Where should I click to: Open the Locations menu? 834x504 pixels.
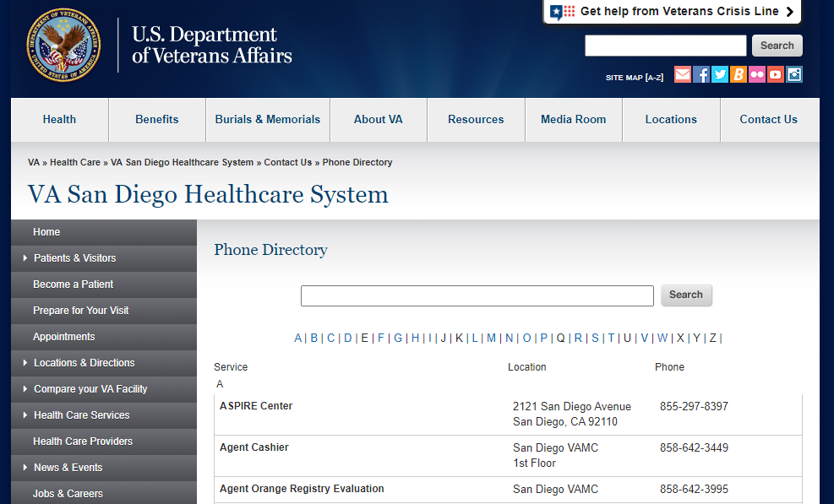click(671, 120)
